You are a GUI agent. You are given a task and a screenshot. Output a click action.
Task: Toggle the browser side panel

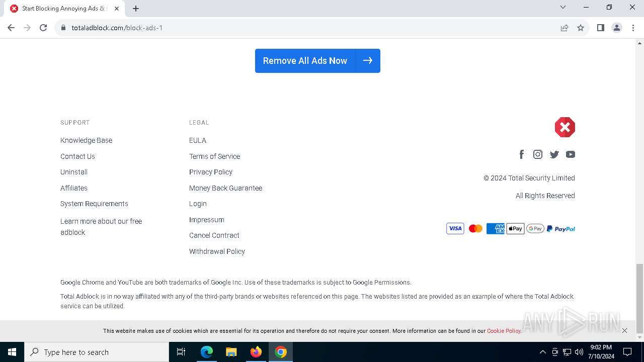click(x=601, y=28)
